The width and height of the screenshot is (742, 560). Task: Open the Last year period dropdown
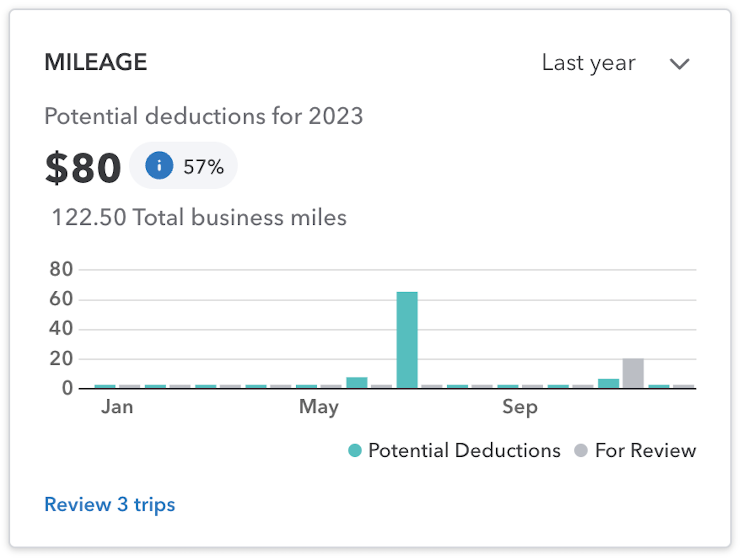point(615,63)
